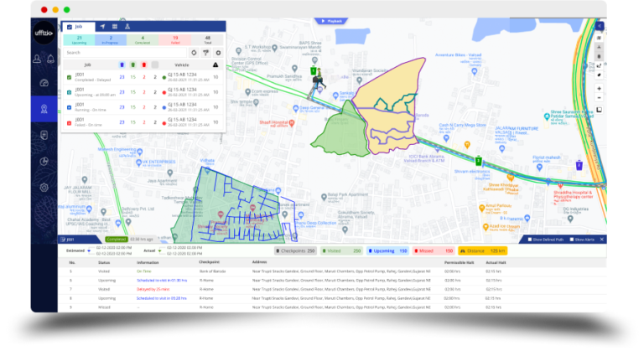Close the job details panel

click(602, 240)
